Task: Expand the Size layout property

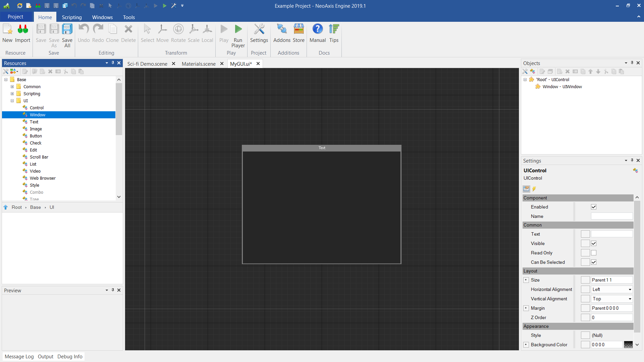Action: (x=526, y=280)
